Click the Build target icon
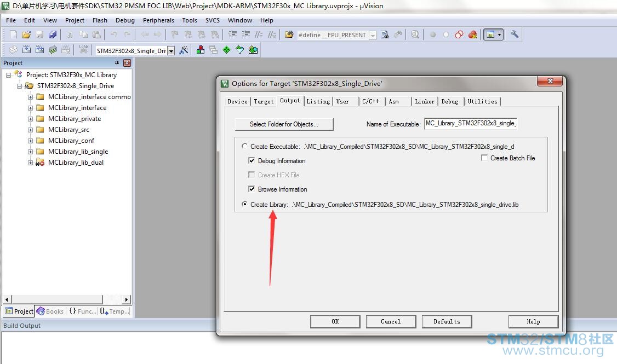Image resolution: width=617 pixels, height=364 pixels. tap(26, 50)
